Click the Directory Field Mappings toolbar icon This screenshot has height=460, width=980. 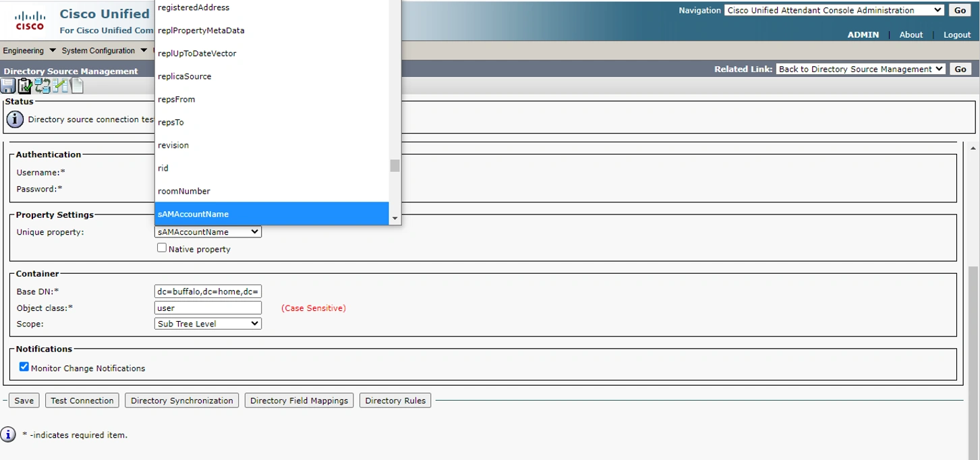(x=60, y=86)
